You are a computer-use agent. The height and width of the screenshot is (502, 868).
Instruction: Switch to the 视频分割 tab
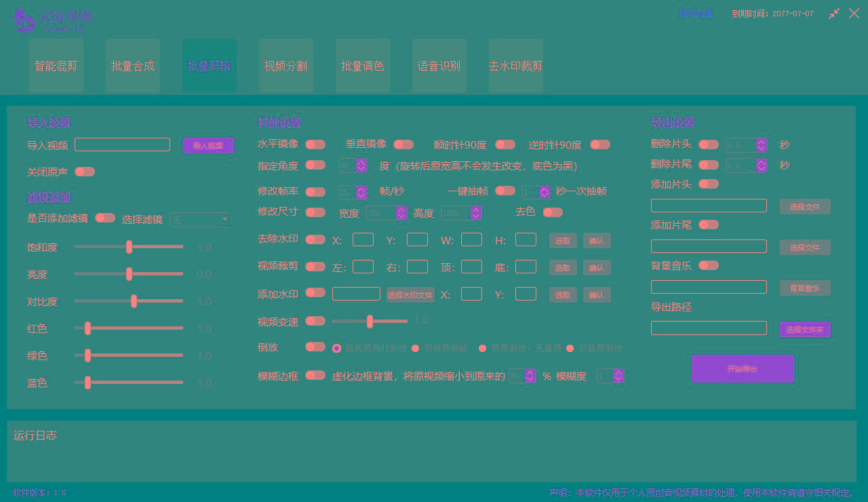(x=285, y=66)
